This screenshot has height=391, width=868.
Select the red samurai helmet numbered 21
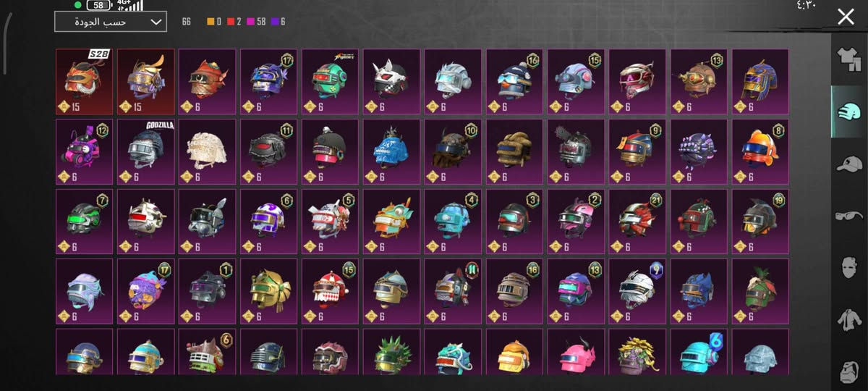click(637, 222)
